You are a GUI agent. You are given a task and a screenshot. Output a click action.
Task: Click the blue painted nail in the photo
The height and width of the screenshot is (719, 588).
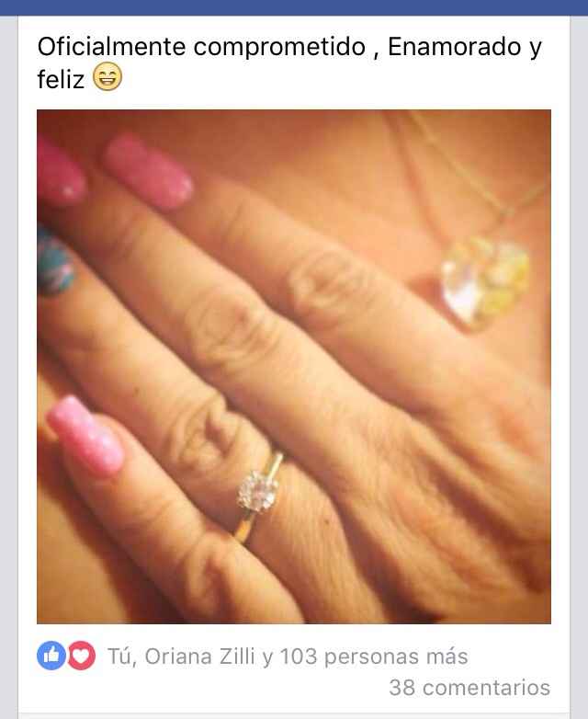(x=54, y=260)
